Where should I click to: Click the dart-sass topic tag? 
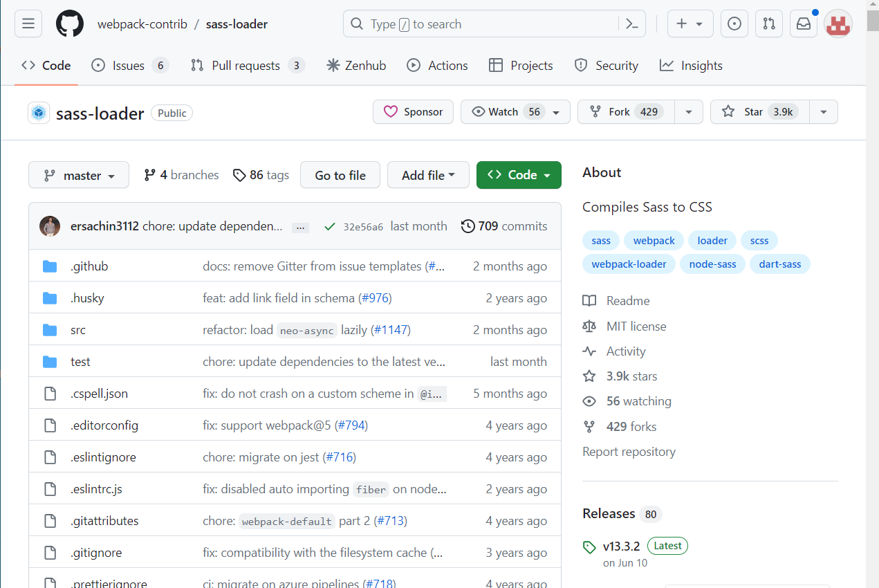tap(780, 264)
